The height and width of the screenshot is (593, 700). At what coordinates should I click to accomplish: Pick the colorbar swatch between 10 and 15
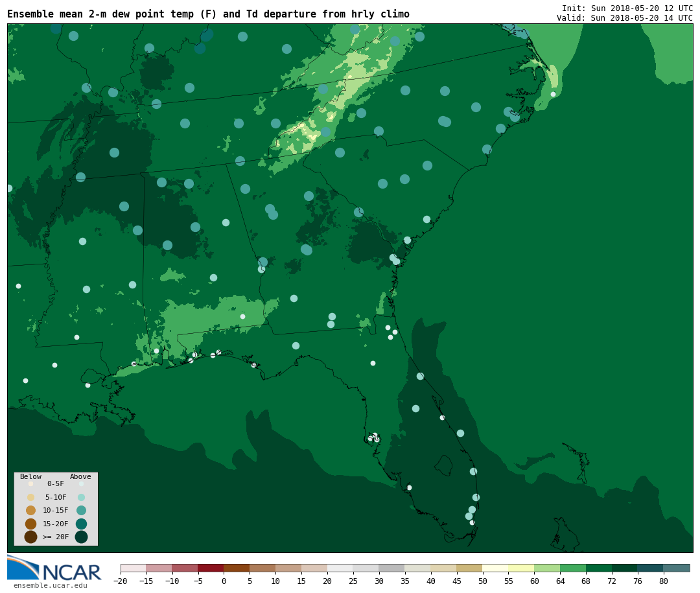(x=288, y=568)
